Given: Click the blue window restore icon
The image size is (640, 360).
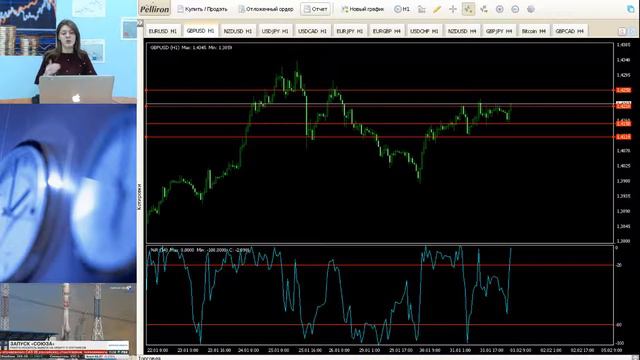Looking at the screenshot, I should click(631, 9).
